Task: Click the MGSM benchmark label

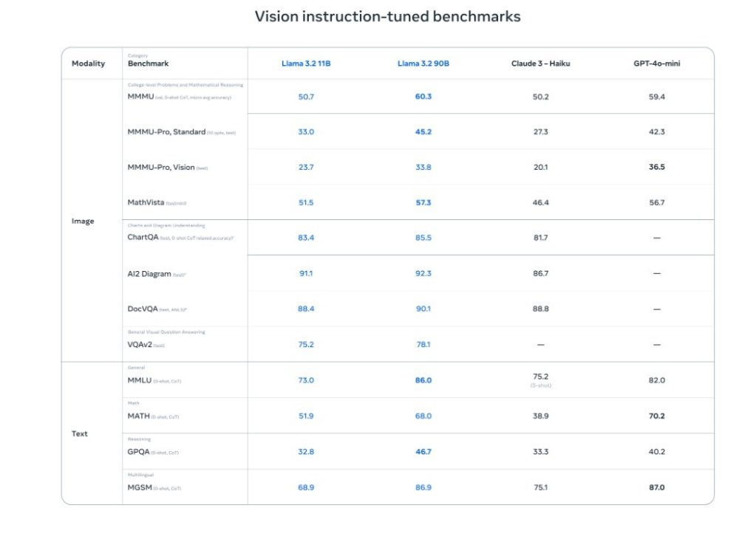Action: (140, 487)
